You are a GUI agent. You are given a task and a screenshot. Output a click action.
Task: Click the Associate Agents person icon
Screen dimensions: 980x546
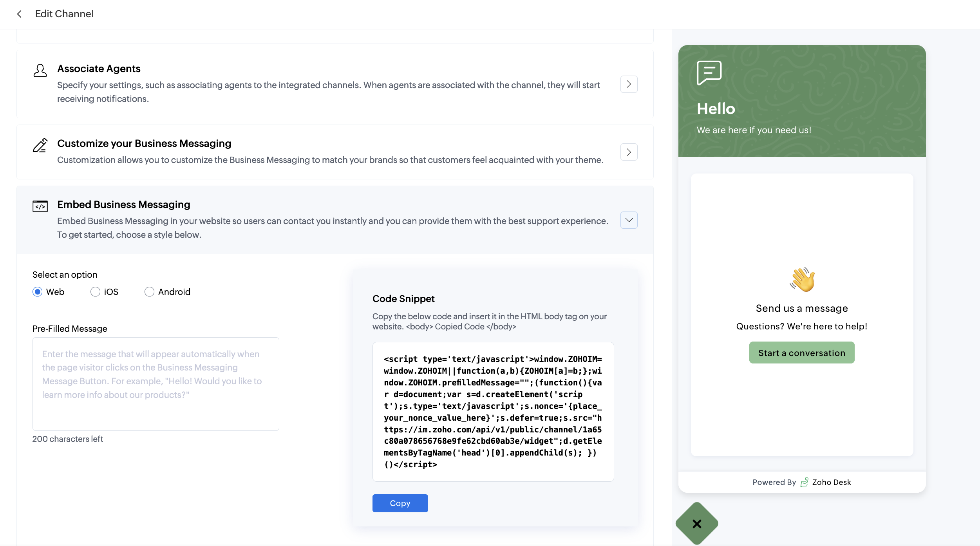click(40, 71)
